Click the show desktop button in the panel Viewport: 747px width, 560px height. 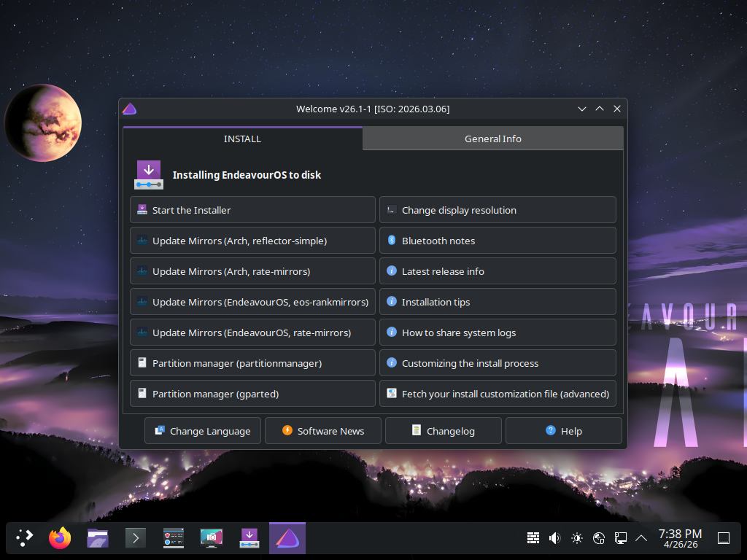(724, 538)
